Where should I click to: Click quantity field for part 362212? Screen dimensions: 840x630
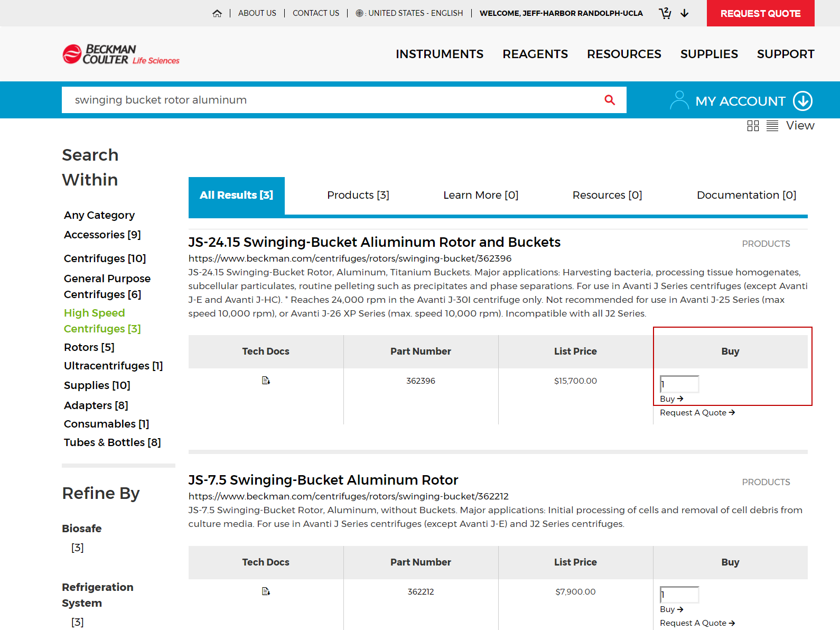tap(679, 595)
